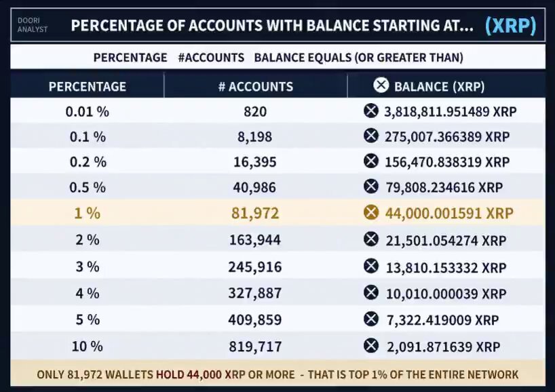Select the XRP icon next to 7,322.419009 XRP
This screenshot has width=555, height=392.
371,319
